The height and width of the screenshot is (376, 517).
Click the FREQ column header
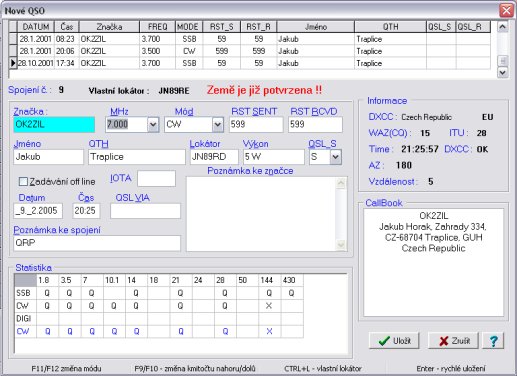point(157,27)
